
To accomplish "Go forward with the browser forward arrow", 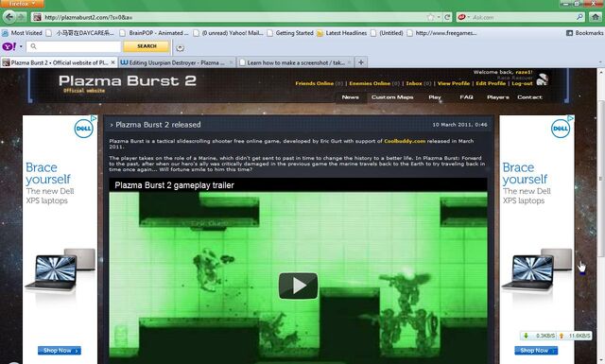I will pos(21,17).
